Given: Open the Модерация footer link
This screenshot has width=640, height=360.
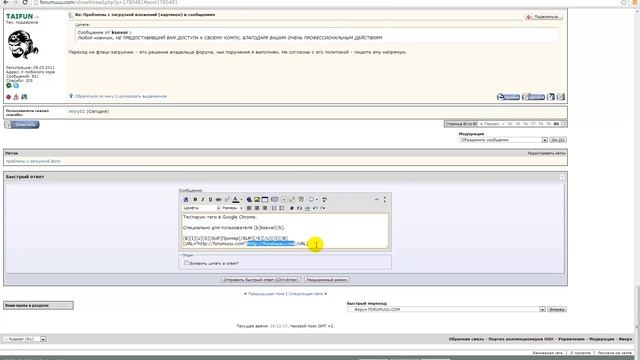Looking at the screenshot, I should pos(602,339).
